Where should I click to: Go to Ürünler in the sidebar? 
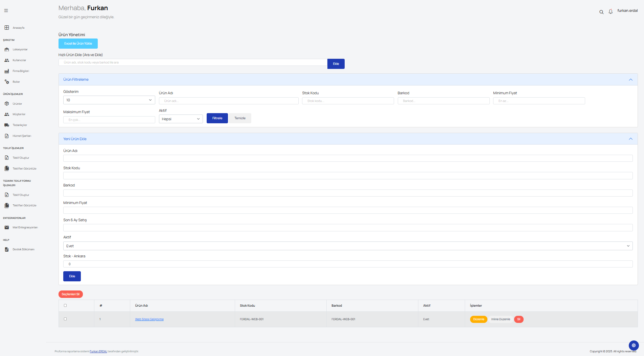click(x=17, y=104)
